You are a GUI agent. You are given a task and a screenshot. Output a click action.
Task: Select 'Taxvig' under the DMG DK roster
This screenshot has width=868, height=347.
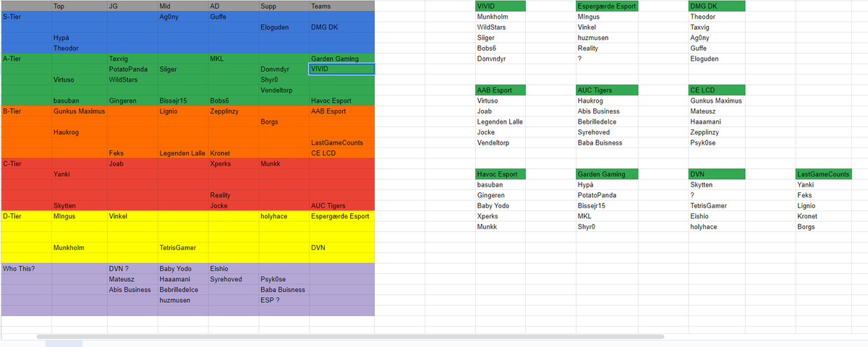pos(718,27)
